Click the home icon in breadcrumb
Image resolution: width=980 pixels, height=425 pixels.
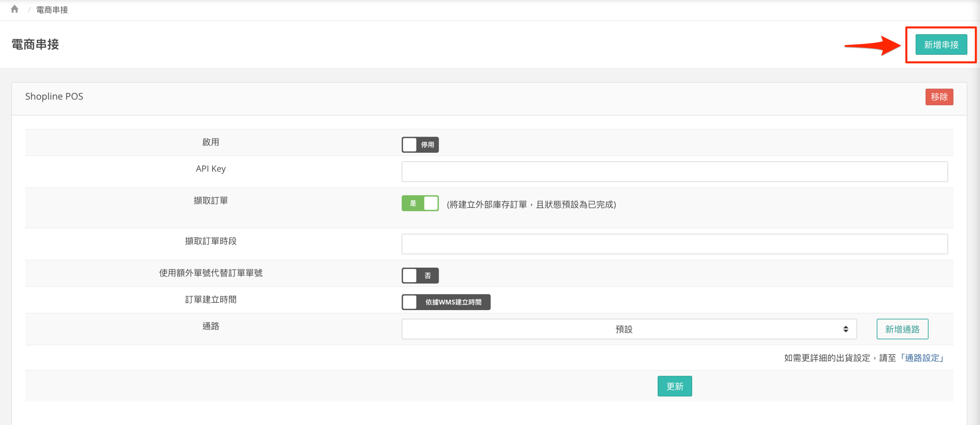click(15, 9)
